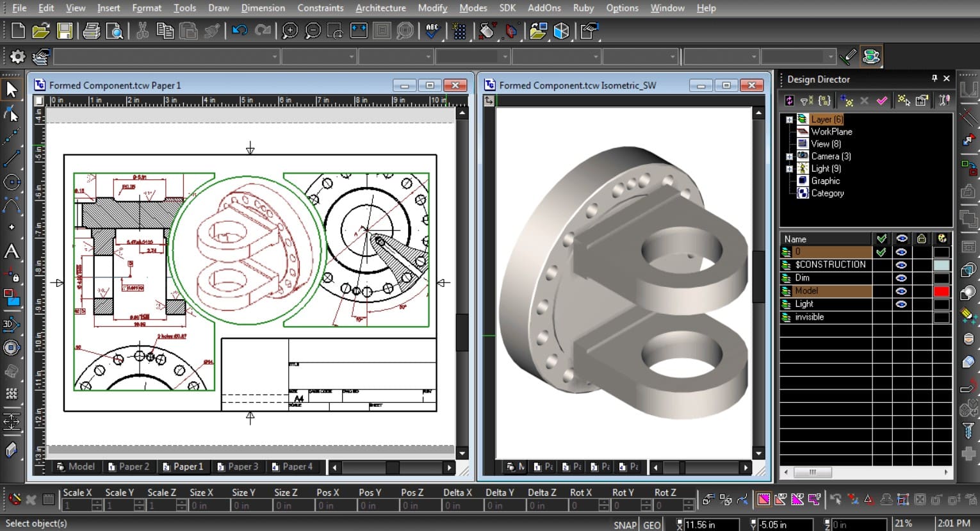980x531 pixels.
Task: Run the spell check ABC icon
Action: (x=432, y=31)
